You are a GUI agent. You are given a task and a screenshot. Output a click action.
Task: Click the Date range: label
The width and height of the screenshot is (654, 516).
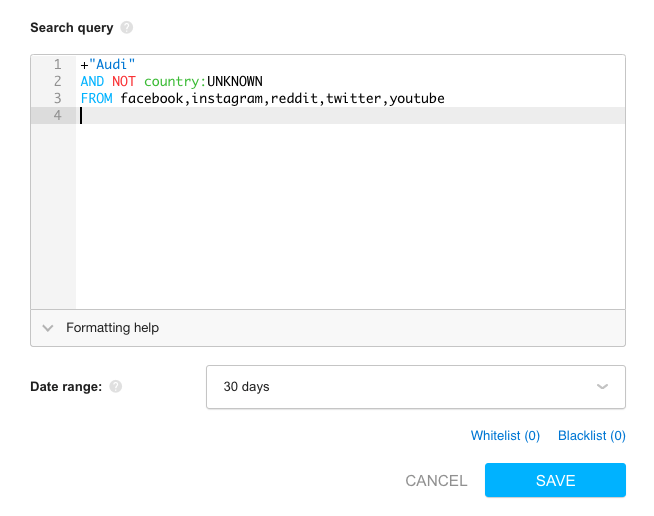[66, 387]
